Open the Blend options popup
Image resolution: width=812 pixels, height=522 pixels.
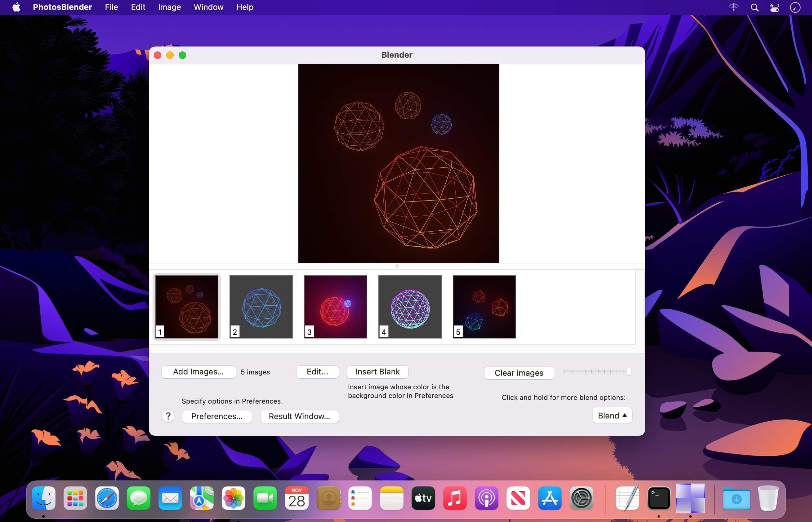(x=612, y=416)
